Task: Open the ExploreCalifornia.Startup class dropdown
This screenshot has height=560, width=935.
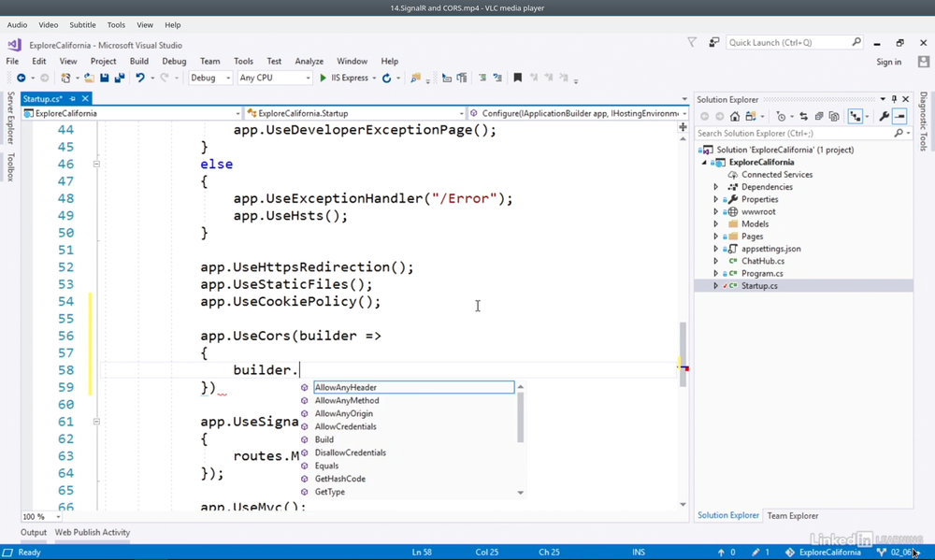Action: (x=354, y=113)
